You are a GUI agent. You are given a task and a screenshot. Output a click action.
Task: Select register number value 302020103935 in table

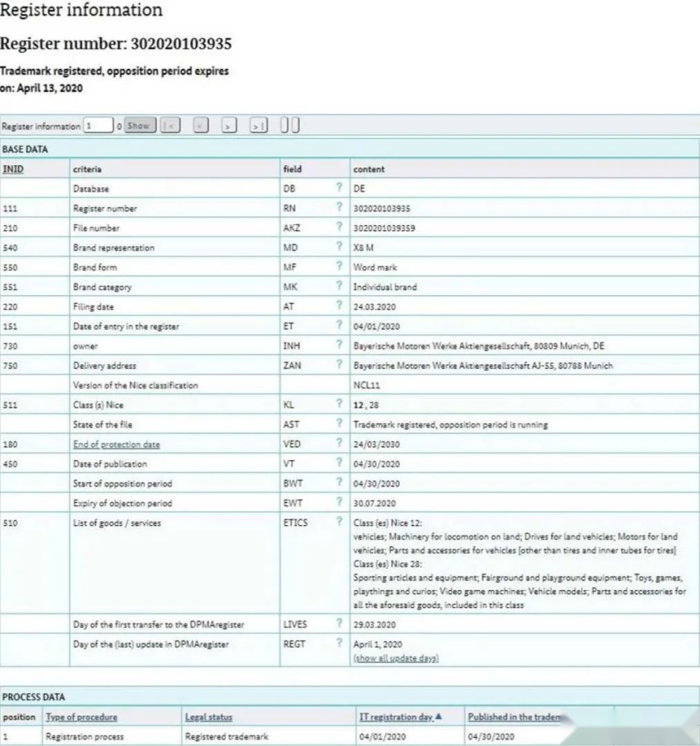tap(382, 209)
